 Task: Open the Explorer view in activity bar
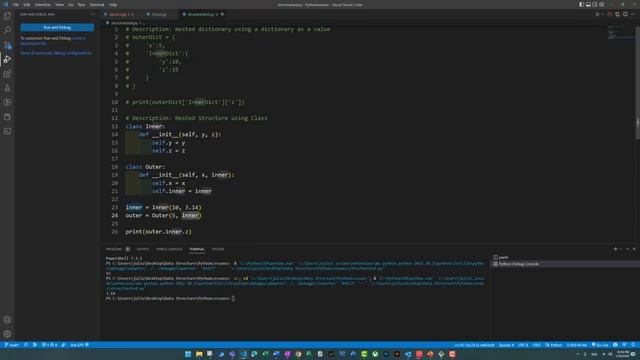[x=7, y=16]
